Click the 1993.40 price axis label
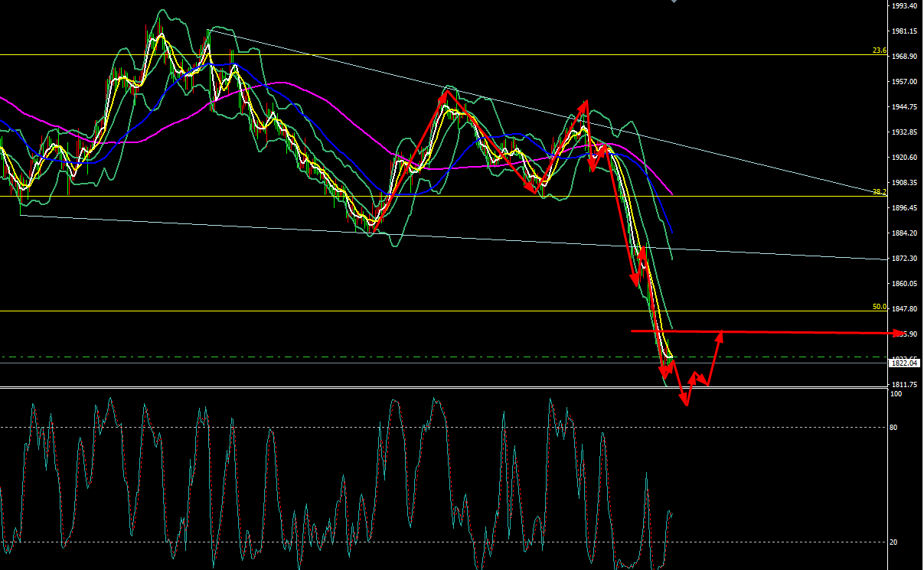924x570 pixels. coord(905,6)
